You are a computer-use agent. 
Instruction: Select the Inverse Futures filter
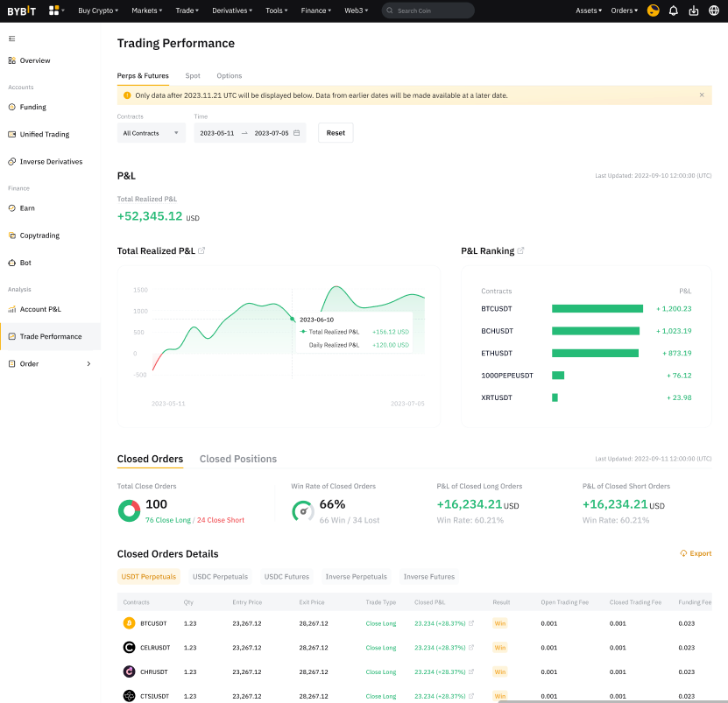coord(428,577)
